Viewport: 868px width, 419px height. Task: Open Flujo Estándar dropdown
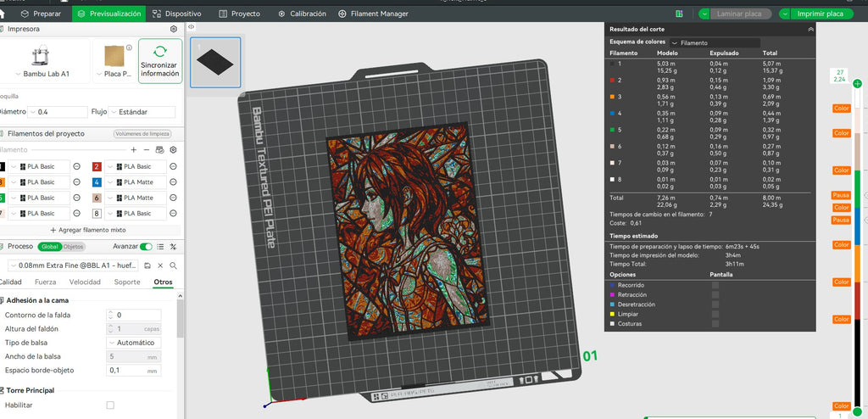click(142, 112)
